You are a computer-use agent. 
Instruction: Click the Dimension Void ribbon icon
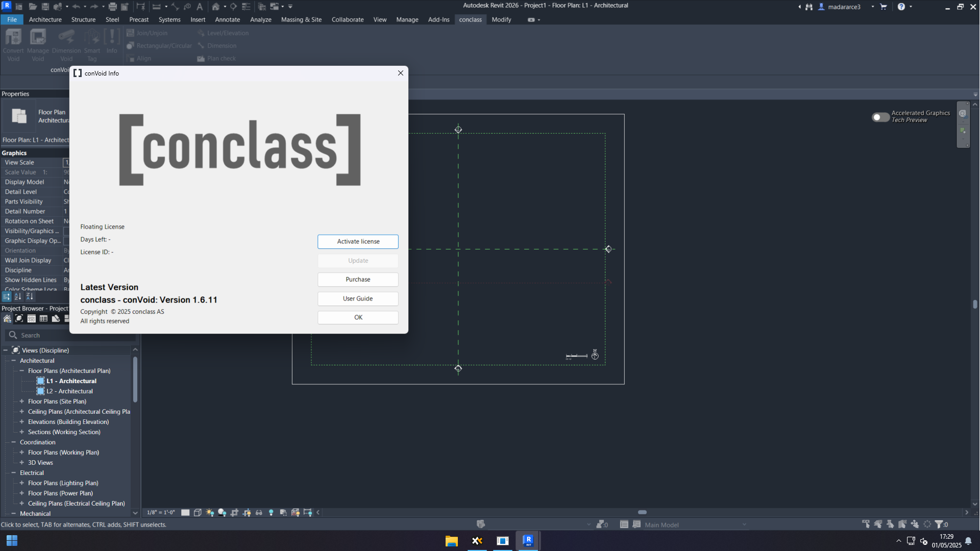pyautogui.click(x=66, y=45)
